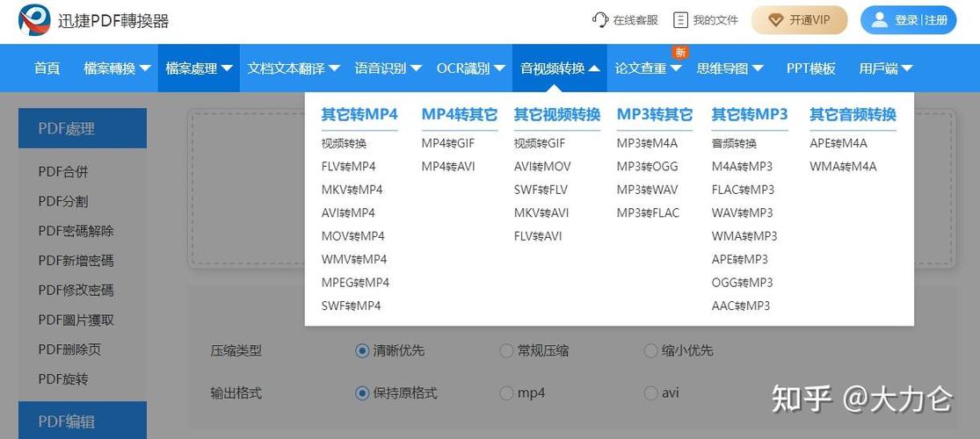
Task: Select MOV转MP4 menu entry
Action: [x=353, y=236]
